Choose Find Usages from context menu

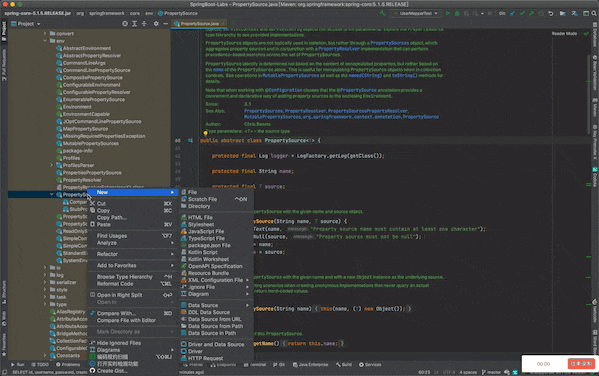132,236
